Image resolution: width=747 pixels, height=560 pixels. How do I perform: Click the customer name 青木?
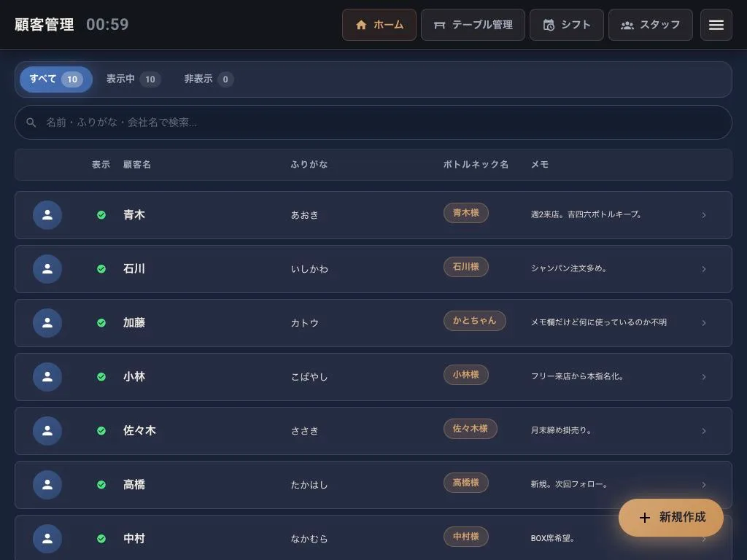[x=134, y=215]
